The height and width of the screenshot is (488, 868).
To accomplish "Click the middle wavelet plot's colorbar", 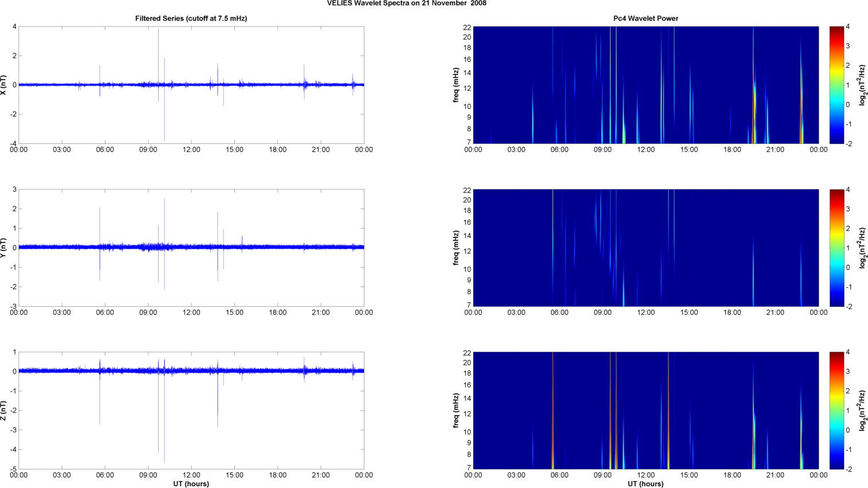I will 836,248.
